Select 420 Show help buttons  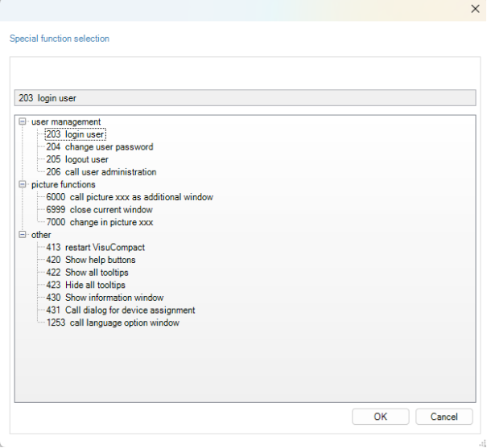(x=91, y=260)
